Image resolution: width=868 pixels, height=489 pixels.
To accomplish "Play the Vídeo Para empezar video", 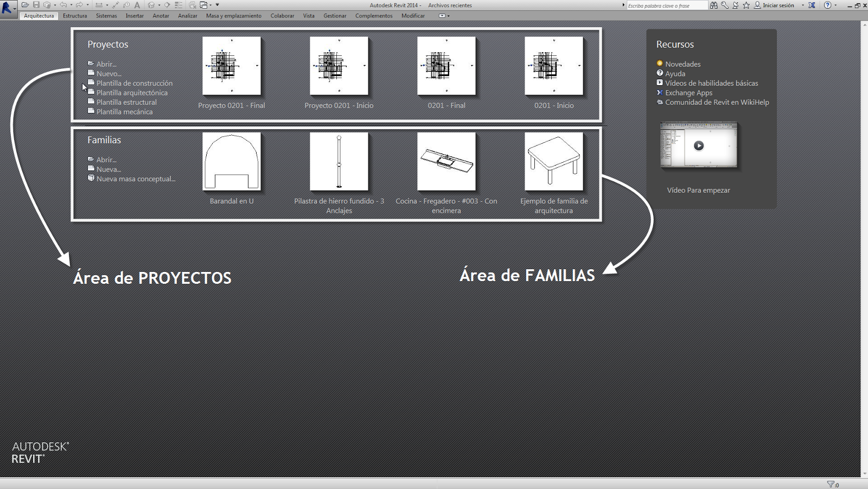I will pos(699,145).
